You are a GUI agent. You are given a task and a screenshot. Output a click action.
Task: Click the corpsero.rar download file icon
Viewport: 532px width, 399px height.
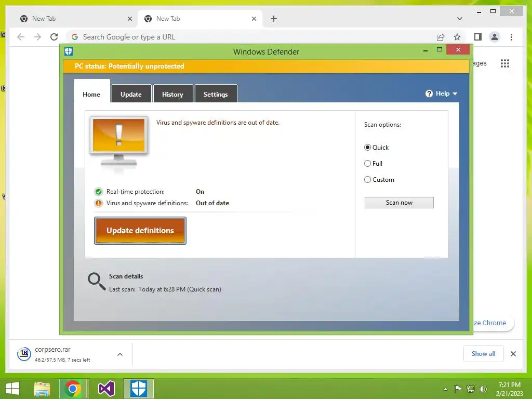(24, 354)
